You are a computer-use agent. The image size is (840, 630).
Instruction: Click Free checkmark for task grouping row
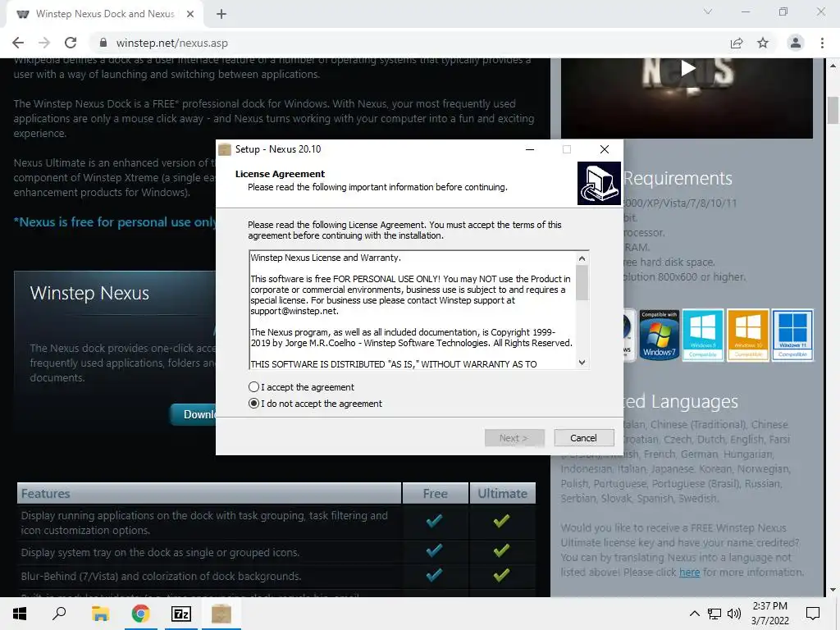tap(434, 520)
